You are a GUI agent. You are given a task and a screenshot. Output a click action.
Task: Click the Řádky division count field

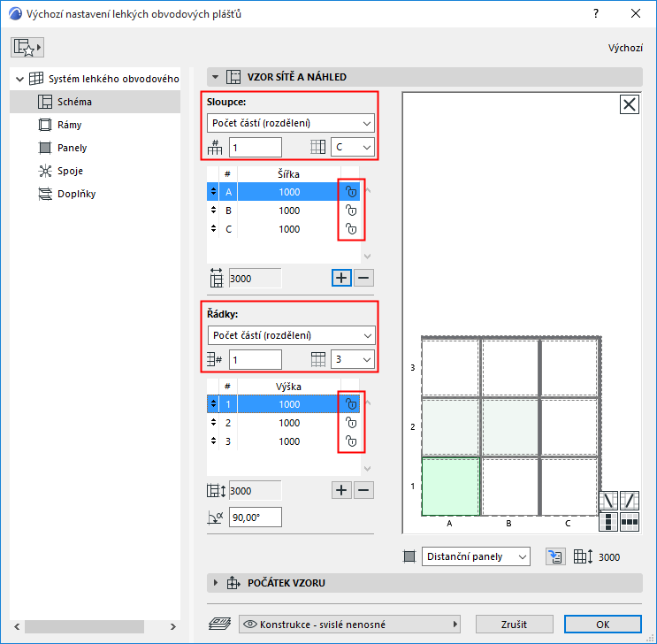coord(256,360)
